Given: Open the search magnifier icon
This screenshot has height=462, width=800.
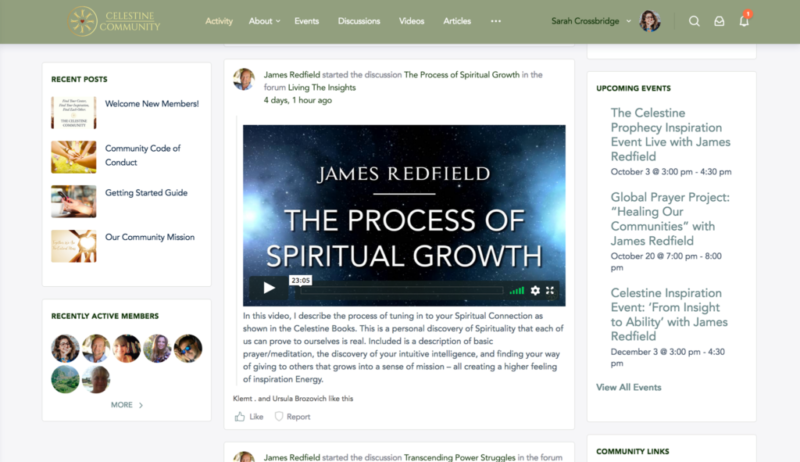Looking at the screenshot, I should (694, 21).
